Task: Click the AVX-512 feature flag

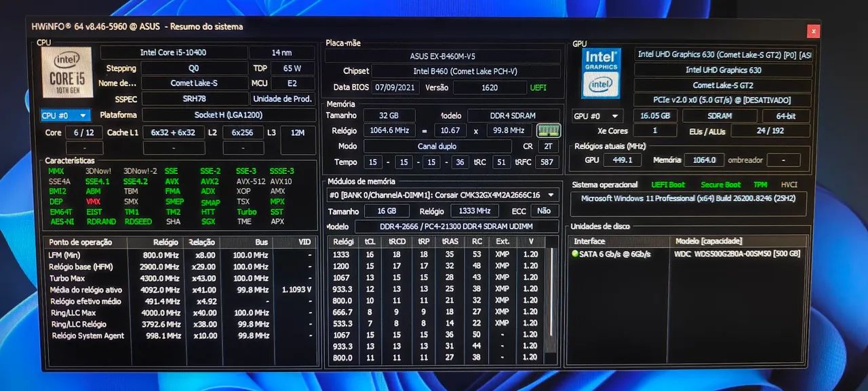Action: click(250, 181)
